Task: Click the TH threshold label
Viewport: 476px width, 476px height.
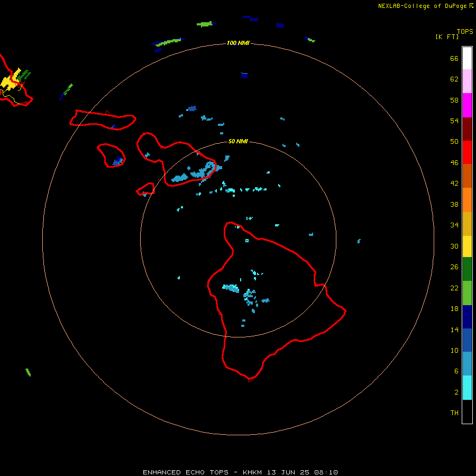Action: pyautogui.click(x=454, y=413)
